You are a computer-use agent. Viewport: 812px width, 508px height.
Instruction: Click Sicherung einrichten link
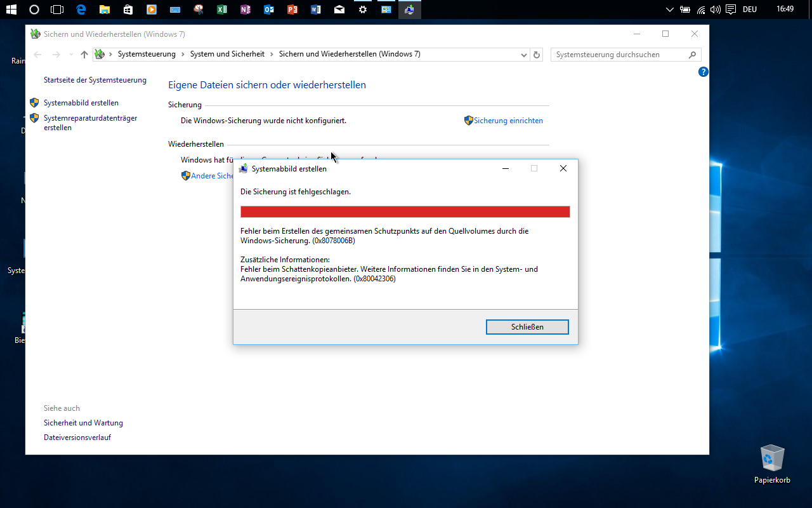pos(508,121)
